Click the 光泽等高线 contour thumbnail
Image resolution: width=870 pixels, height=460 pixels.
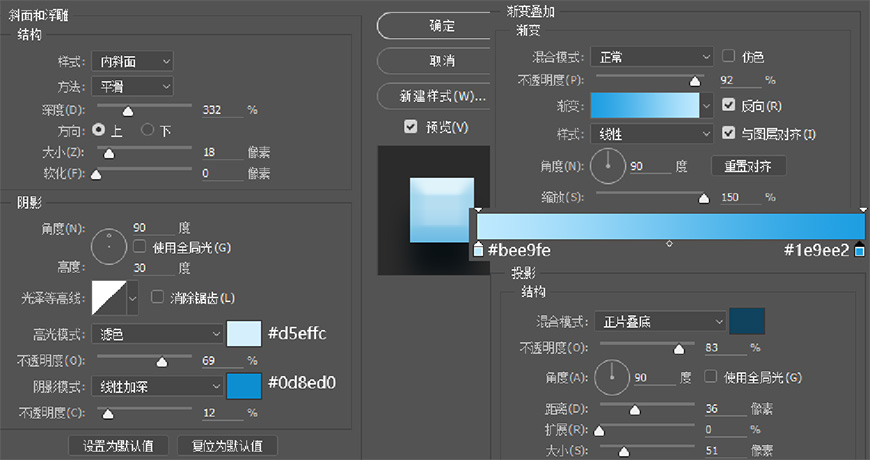[x=109, y=298]
